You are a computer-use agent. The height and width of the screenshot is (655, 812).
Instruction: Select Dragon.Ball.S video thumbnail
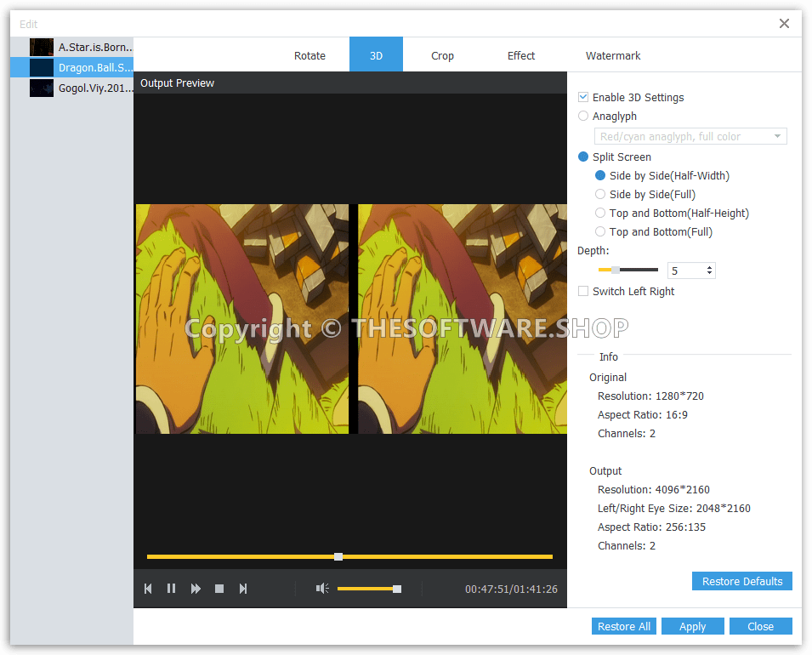42,67
